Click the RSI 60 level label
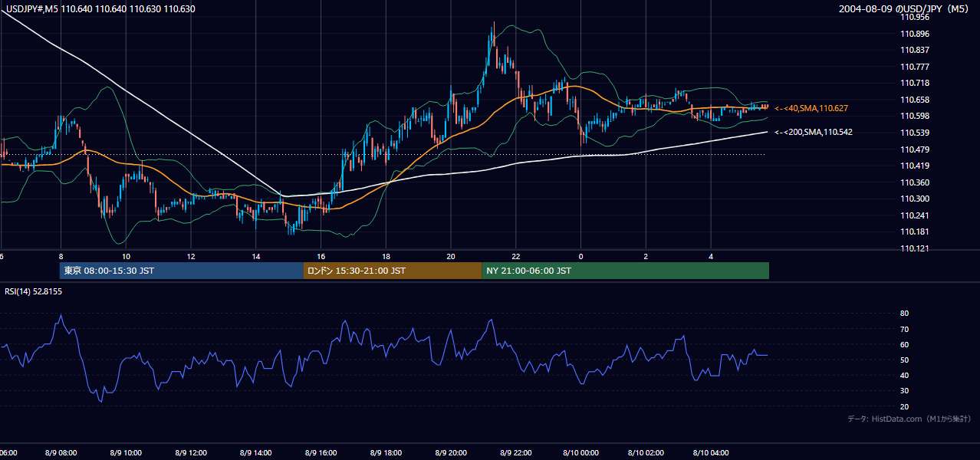 click(x=904, y=344)
